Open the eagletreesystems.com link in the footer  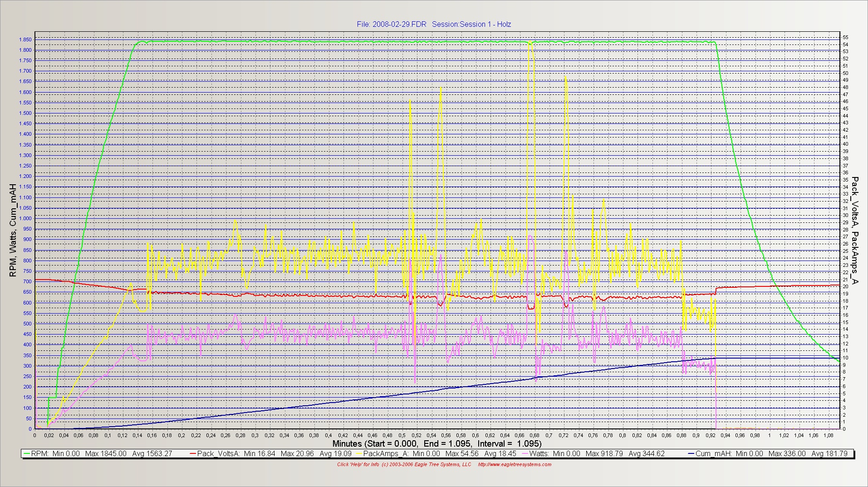[x=515, y=464]
